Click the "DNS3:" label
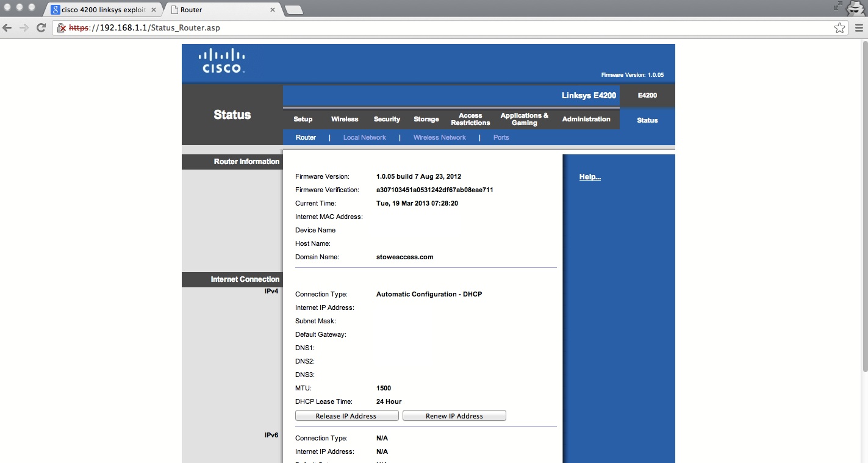Viewport: 868px width, 463px height. (305, 375)
